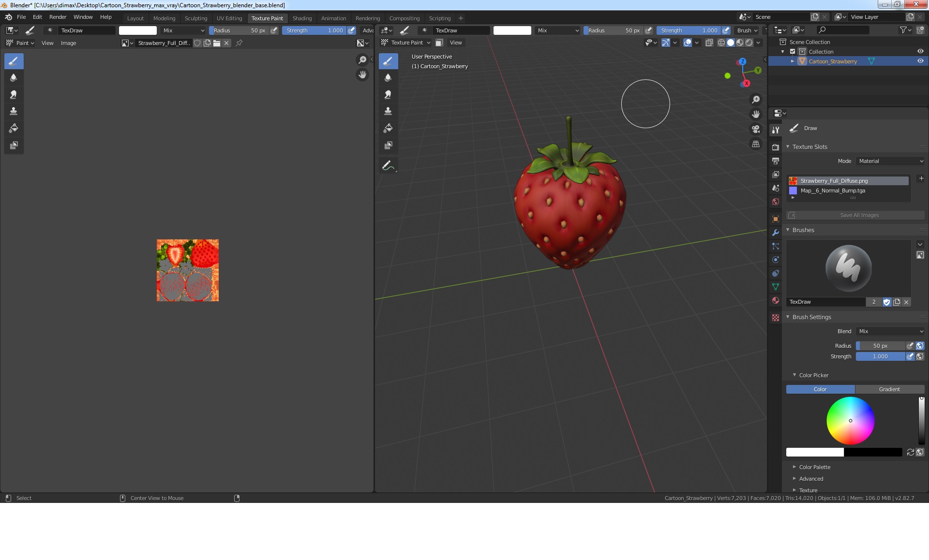Click the Radius slider in image editor header
Image resolution: width=929 pixels, height=560 pixels.
[240, 30]
